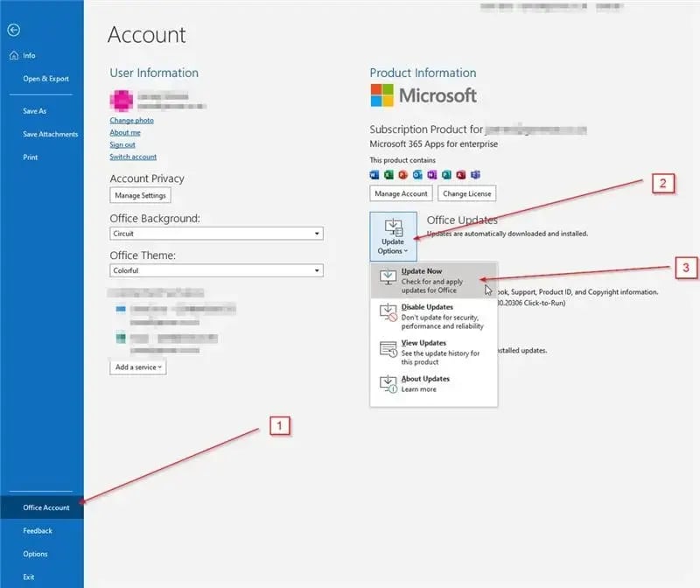Viewport: 700px width, 588px height.
Task: Open the Update Options dropdown button
Action: (393, 236)
